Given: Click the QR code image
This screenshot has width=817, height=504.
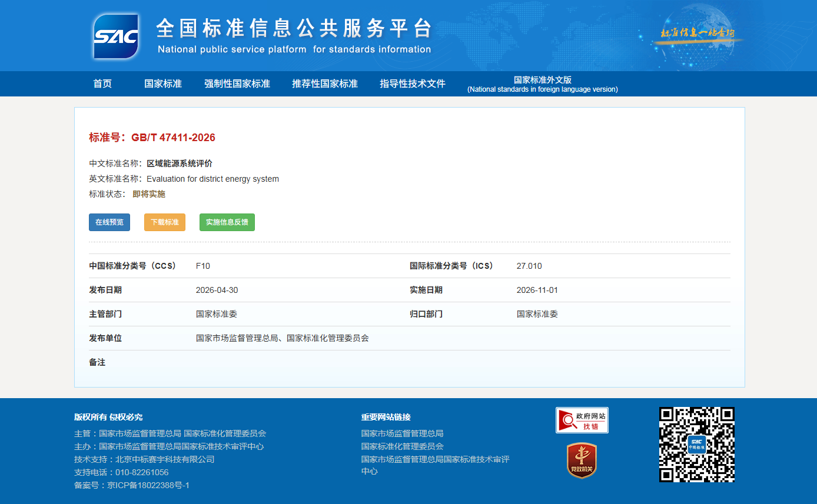Looking at the screenshot, I should click(696, 445).
